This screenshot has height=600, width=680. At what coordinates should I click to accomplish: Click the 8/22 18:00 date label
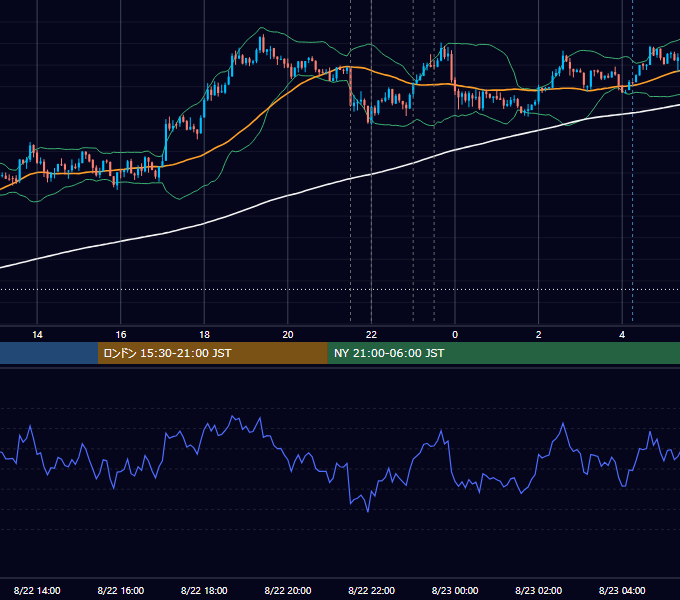pyautogui.click(x=204, y=590)
